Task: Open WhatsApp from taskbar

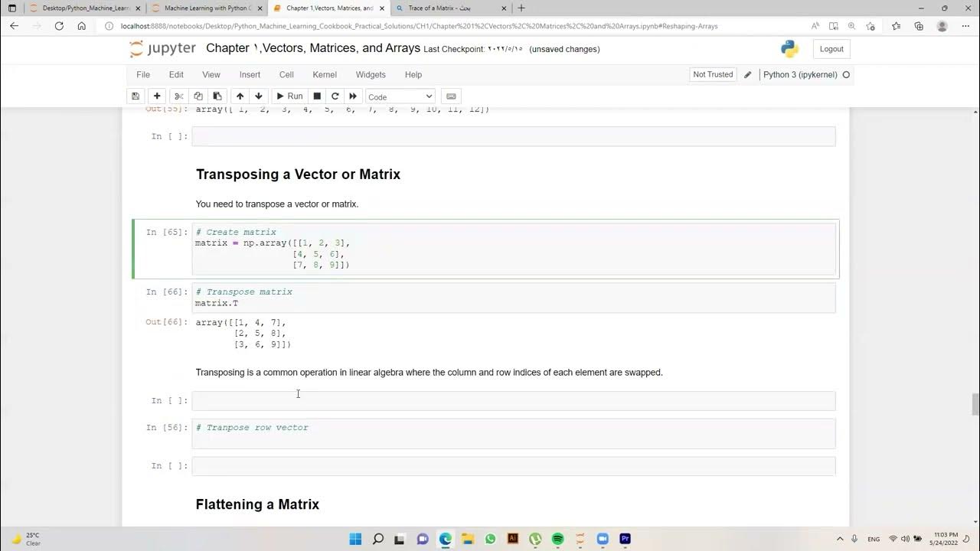Action: [x=490, y=539]
